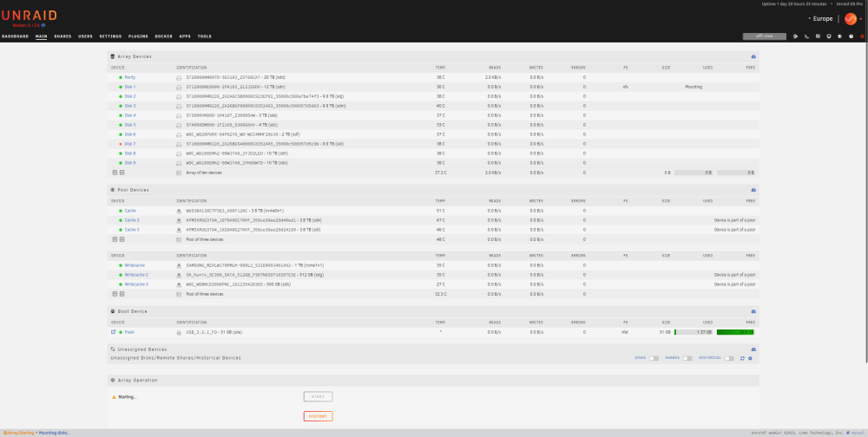Open the Writecache 3 device link
Screen dimensions: 868x437
[x=136, y=284]
